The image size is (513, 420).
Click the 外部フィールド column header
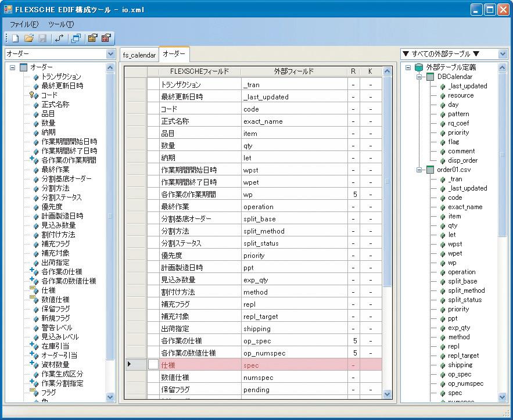pos(294,71)
